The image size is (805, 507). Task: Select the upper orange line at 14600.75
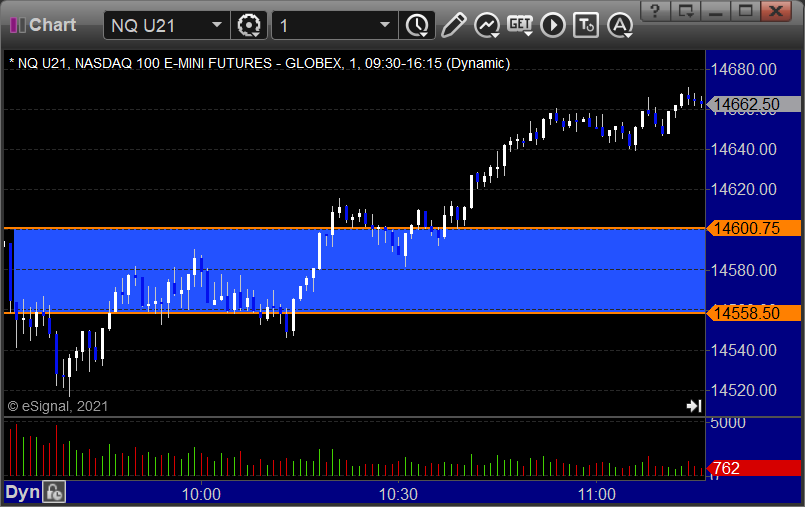coord(354,228)
